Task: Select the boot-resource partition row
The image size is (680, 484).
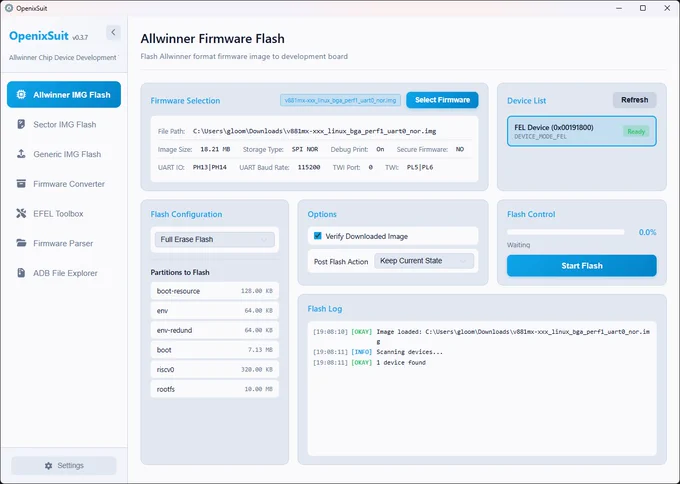Action: tap(215, 291)
